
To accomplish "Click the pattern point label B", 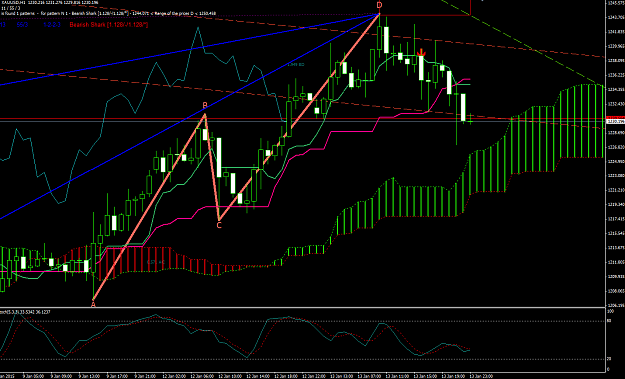I will [205, 106].
